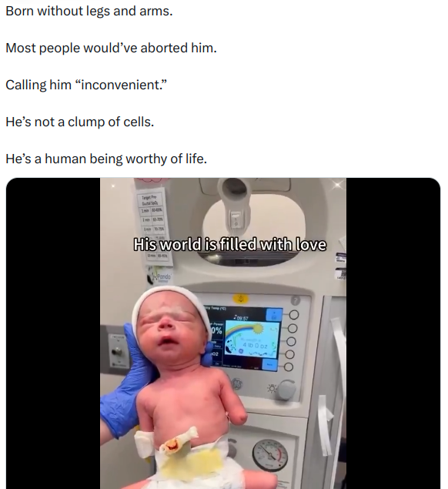448x489 pixels.
Task: Click the Panda logo sticker on warmer
Action: (160, 276)
